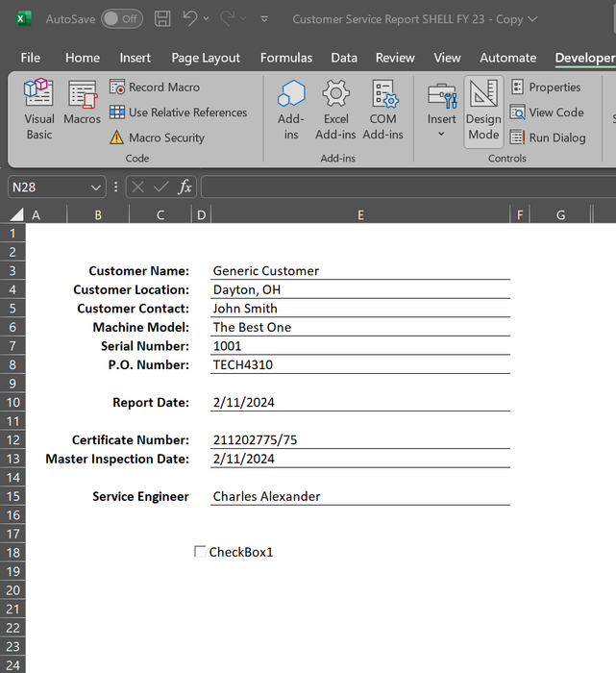Image resolution: width=616 pixels, height=673 pixels.
Task: Select column E header
Action: [x=360, y=214]
